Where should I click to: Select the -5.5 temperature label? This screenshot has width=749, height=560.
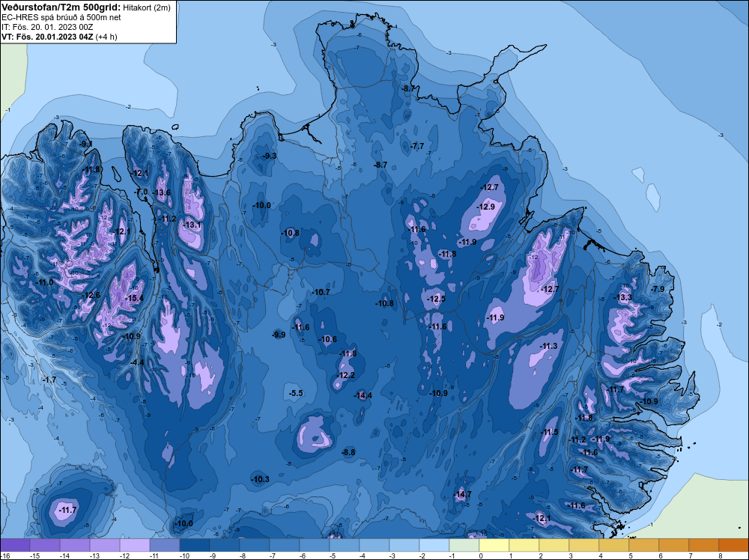tap(296, 393)
